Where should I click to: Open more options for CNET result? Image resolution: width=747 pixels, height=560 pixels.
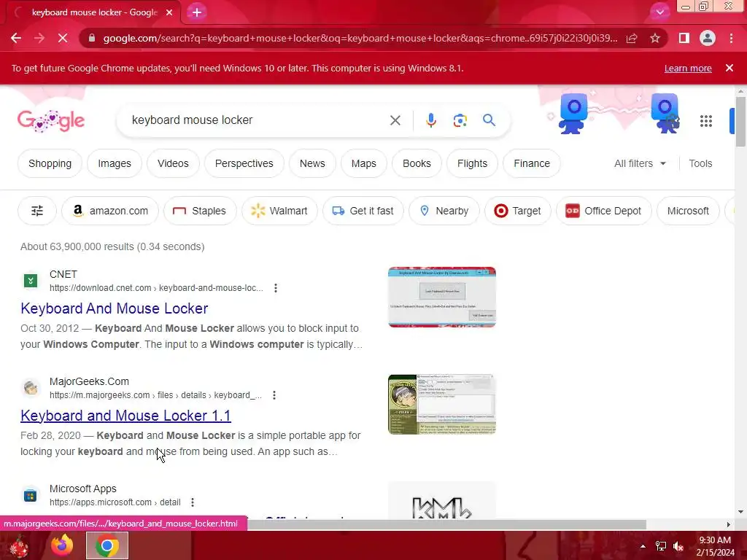pos(275,287)
